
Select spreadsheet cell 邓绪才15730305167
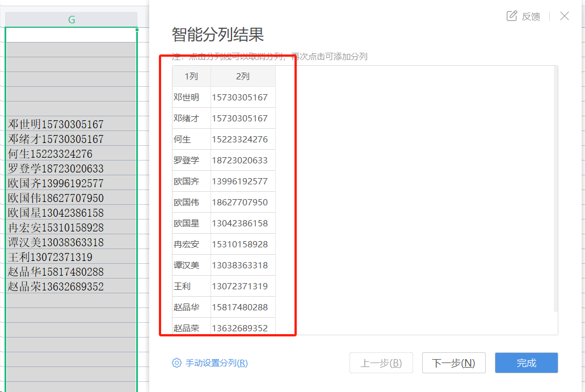point(71,138)
